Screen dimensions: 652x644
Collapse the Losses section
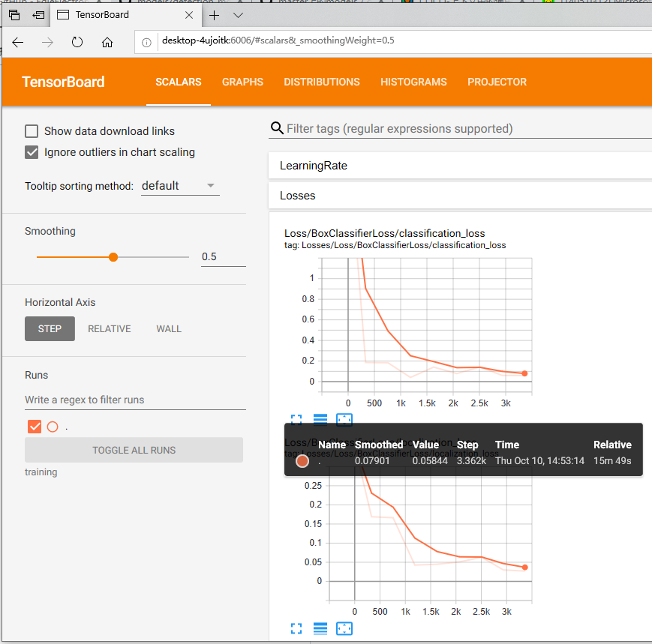(460, 196)
